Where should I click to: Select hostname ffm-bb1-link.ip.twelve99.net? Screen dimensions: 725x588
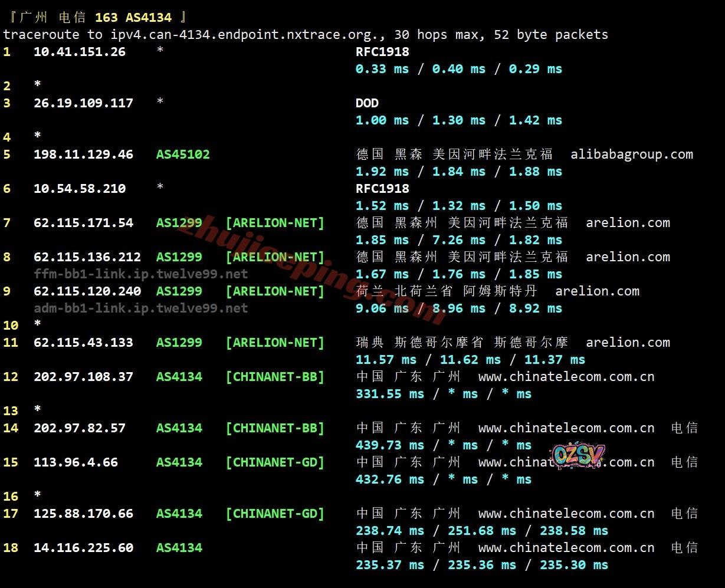point(141,274)
